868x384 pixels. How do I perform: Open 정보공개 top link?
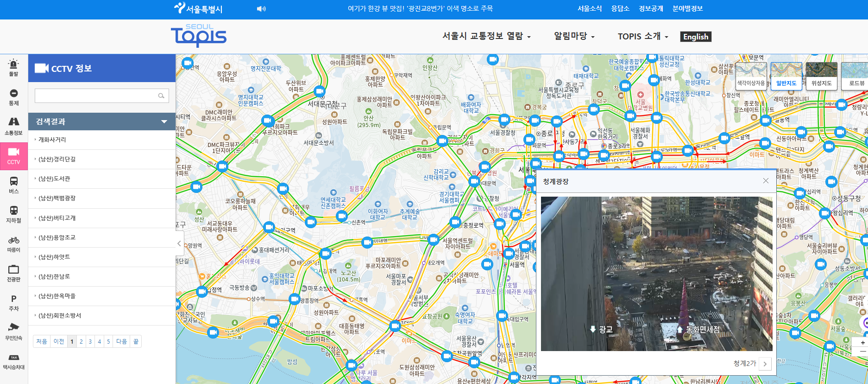(651, 8)
